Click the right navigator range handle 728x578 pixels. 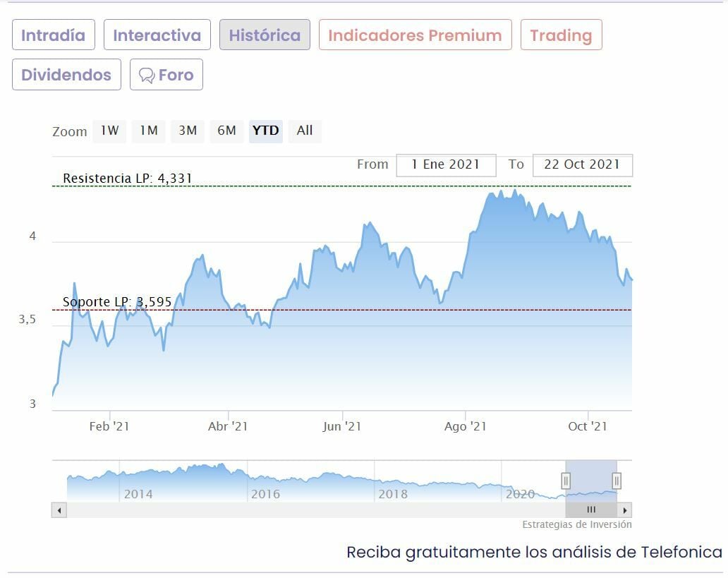[x=617, y=481]
